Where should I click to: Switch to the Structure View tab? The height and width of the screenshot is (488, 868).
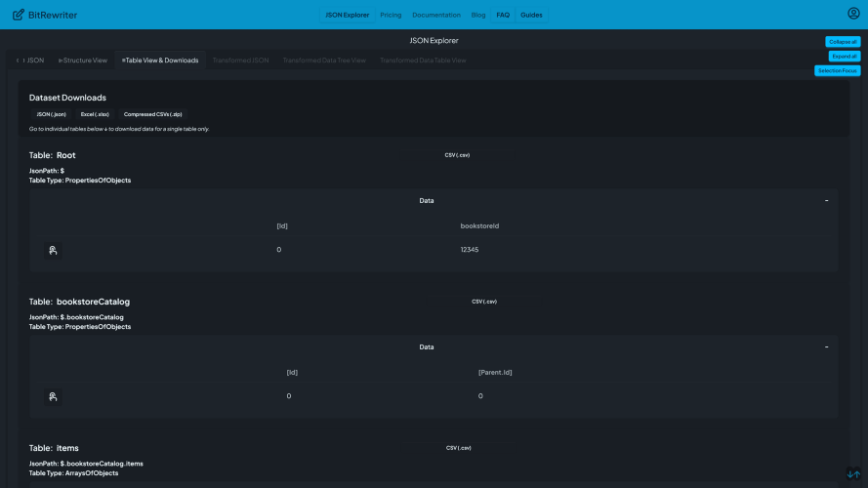[x=83, y=61]
